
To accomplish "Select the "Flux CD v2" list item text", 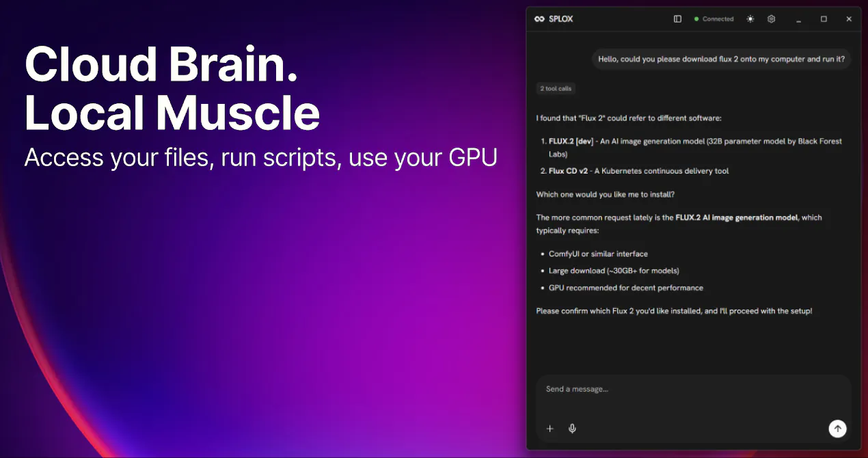I will (638, 171).
